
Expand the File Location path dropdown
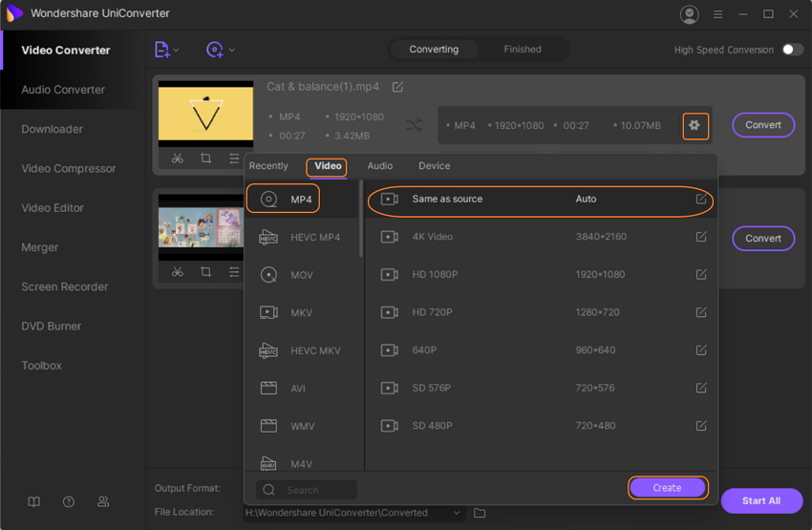[x=457, y=513]
